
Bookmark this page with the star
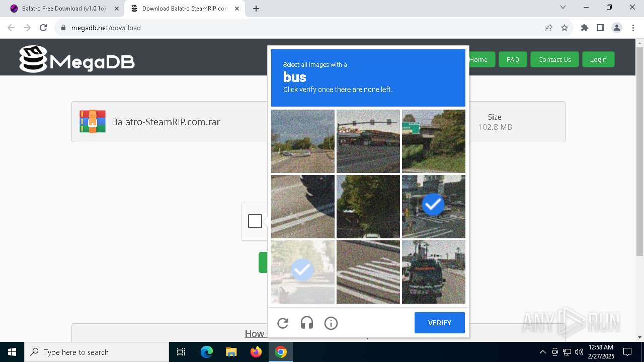pyautogui.click(x=565, y=28)
